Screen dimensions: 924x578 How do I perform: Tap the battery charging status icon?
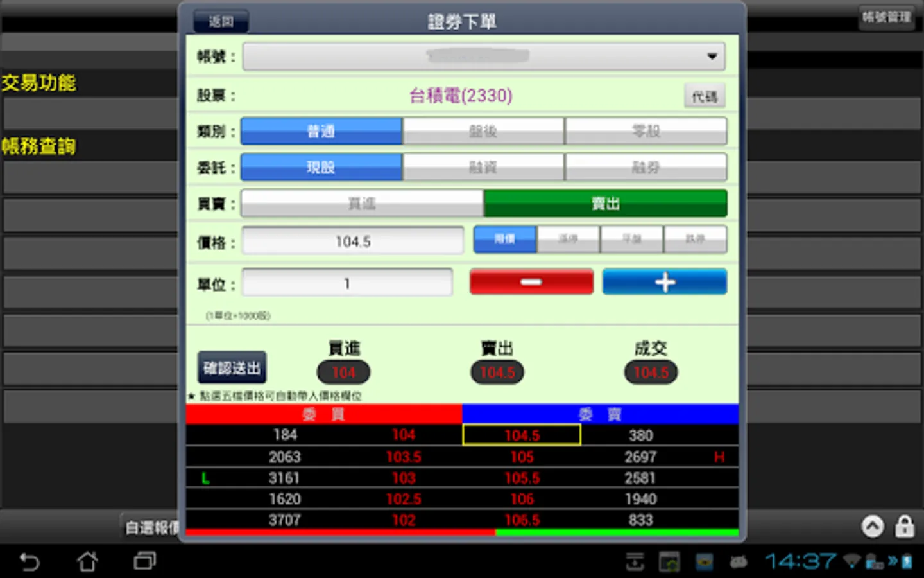(x=907, y=562)
